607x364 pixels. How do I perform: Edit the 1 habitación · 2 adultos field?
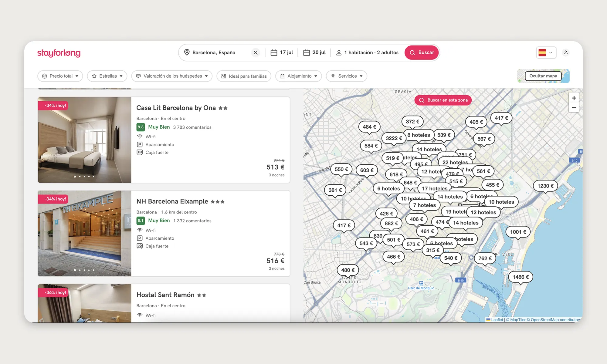[x=367, y=52]
